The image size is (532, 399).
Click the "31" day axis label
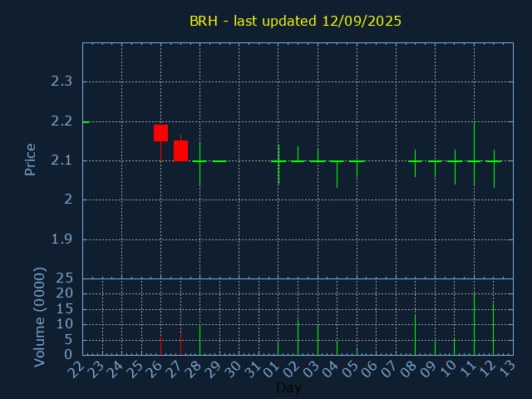[253, 369]
